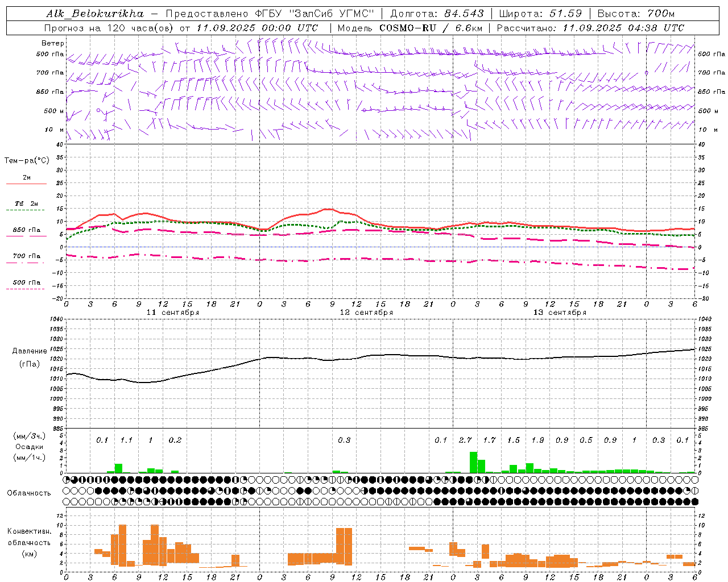The image size is (728, 582).
Task: Click the date label 13 сентября
Action: click(560, 313)
